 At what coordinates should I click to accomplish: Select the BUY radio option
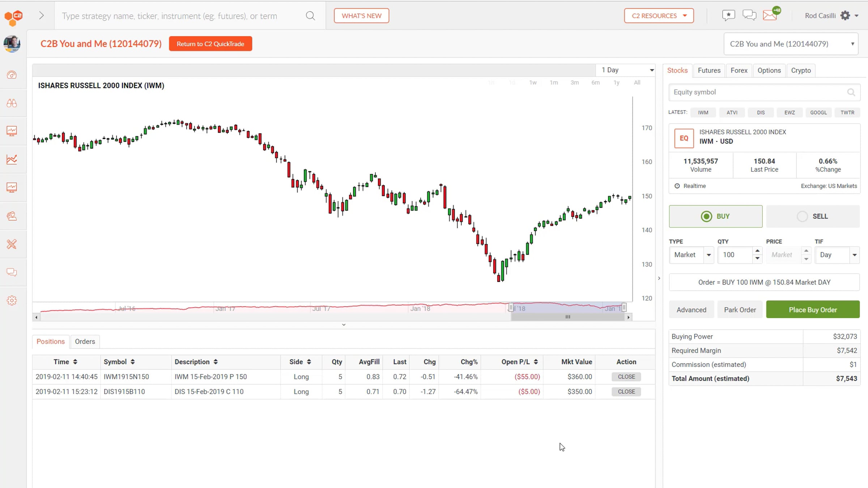716,216
